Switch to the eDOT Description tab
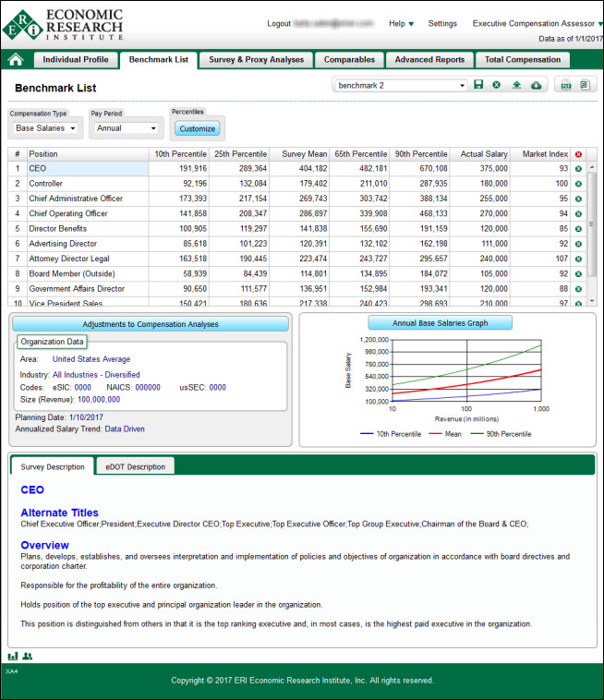 (134, 466)
